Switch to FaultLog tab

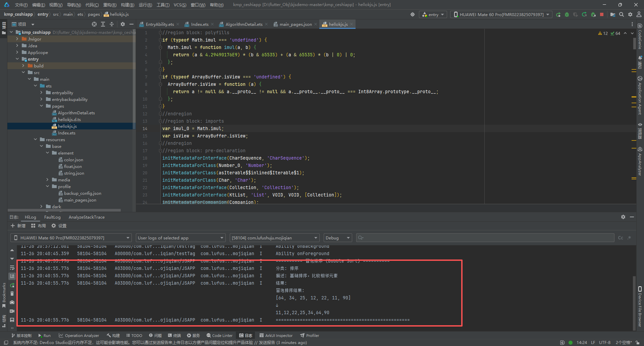pyautogui.click(x=52, y=217)
